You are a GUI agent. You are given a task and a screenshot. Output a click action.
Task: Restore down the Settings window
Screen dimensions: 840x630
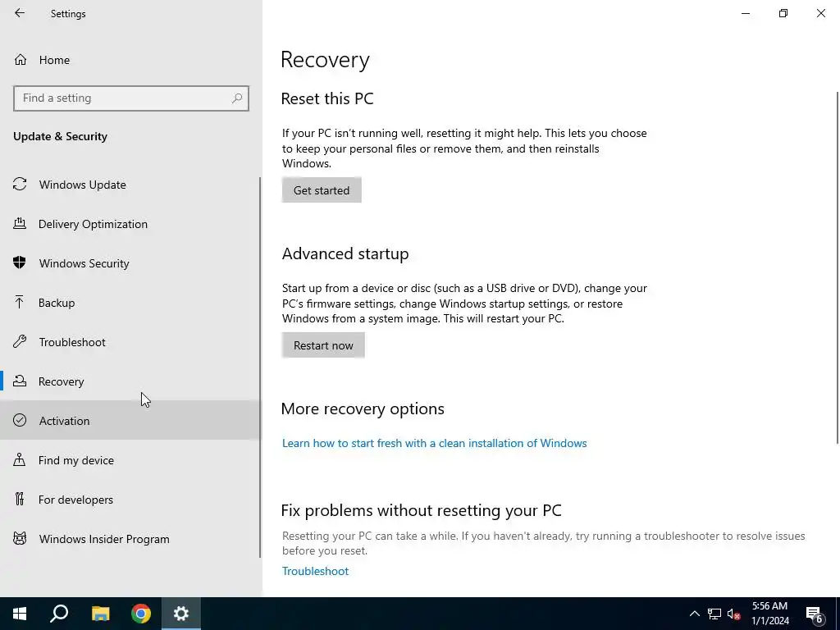pos(783,13)
